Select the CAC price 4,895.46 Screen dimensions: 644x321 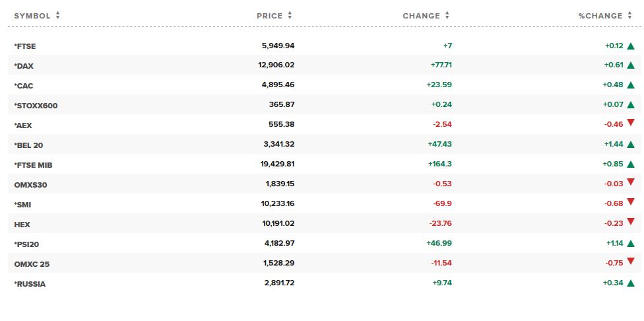pyautogui.click(x=278, y=85)
